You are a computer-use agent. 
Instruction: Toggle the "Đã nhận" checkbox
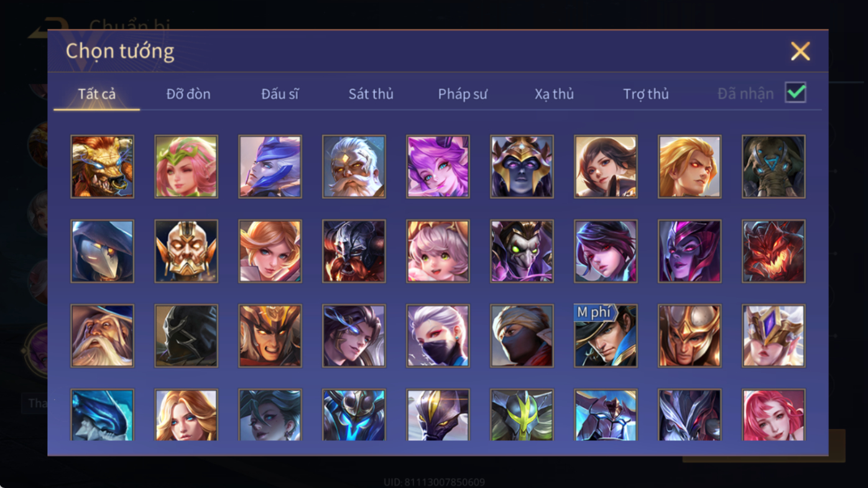tap(795, 93)
